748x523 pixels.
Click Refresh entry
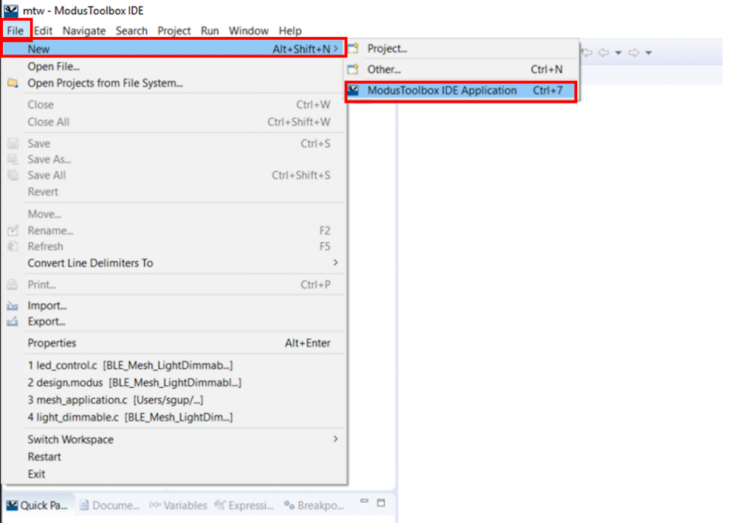click(174, 247)
